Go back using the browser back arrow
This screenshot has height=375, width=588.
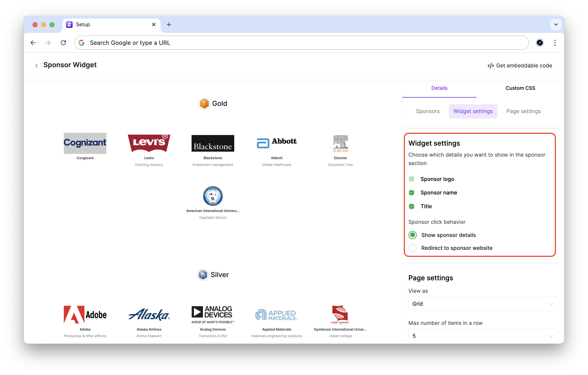pos(33,43)
